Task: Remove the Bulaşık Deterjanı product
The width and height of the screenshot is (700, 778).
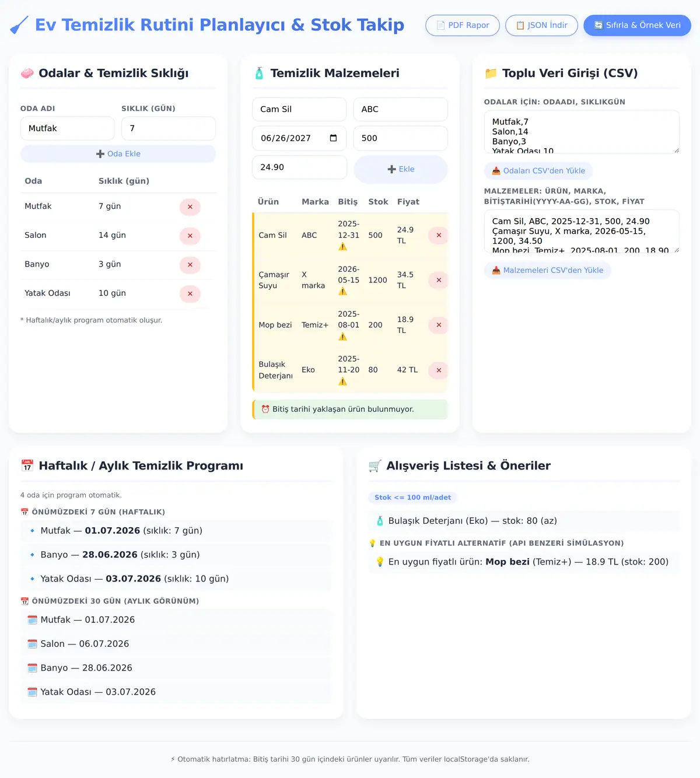Action: click(439, 370)
